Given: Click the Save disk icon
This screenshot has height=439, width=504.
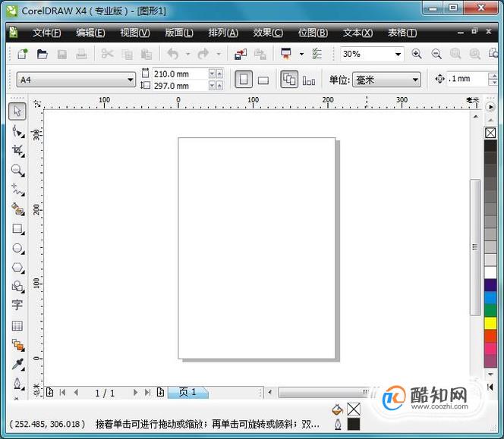Looking at the screenshot, I should pyautogui.click(x=61, y=54).
